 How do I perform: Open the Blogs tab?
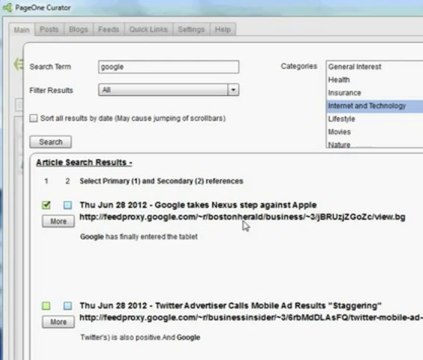pyautogui.click(x=78, y=29)
